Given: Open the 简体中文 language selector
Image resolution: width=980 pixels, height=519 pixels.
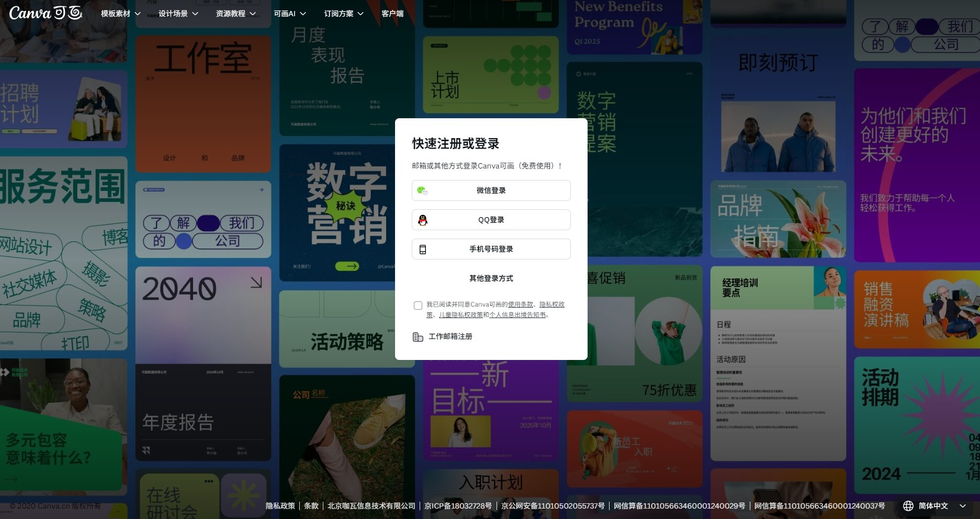Looking at the screenshot, I should tap(933, 506).
